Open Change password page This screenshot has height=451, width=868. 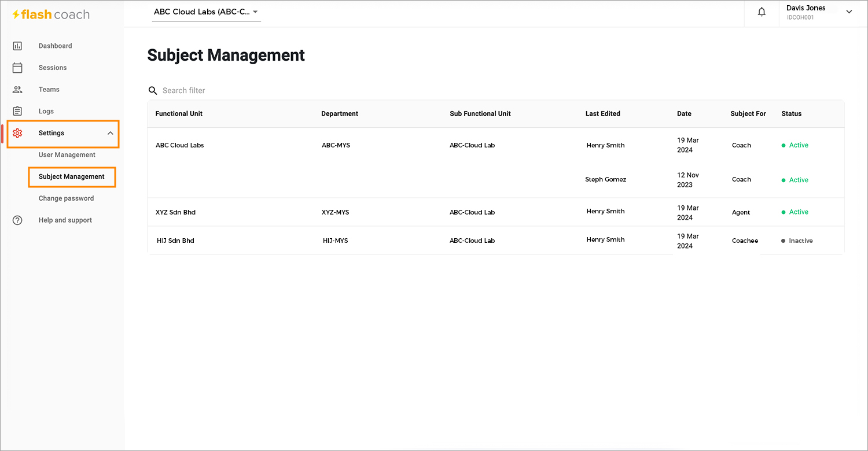[x=66, y=198]
